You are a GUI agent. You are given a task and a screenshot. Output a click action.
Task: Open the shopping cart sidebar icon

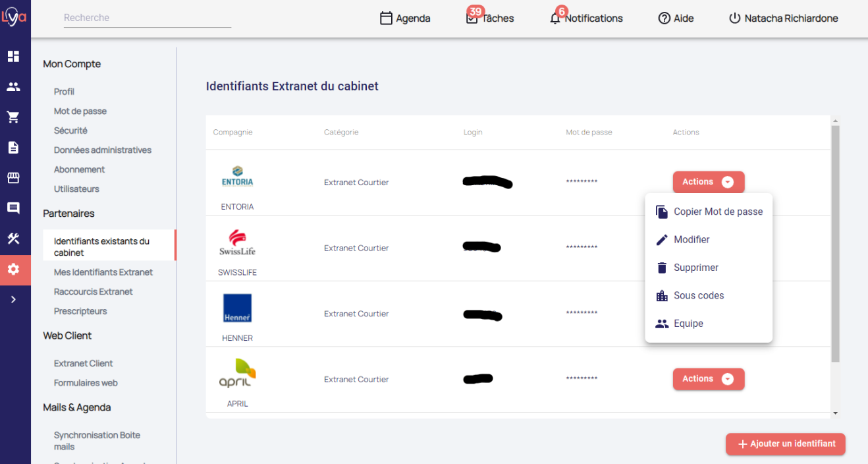(x=13, y=117)
